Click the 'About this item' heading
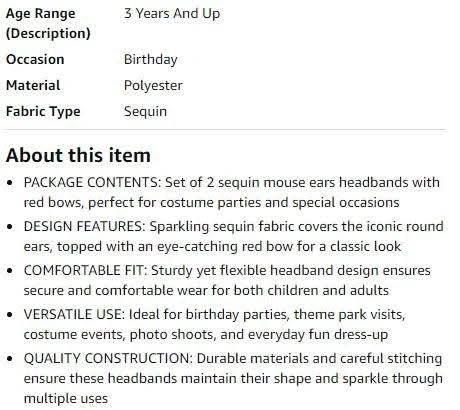The width and height of the screenshot is (460, 410). click(78, 156)
